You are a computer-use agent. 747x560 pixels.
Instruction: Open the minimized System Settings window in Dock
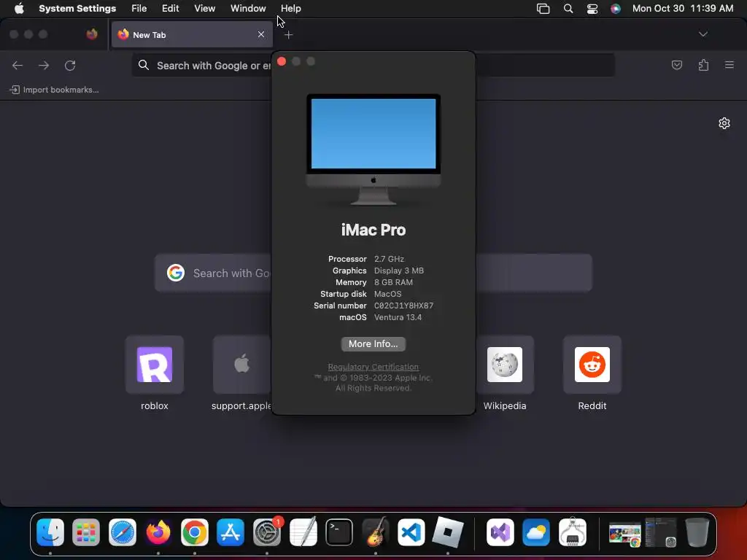661,532
